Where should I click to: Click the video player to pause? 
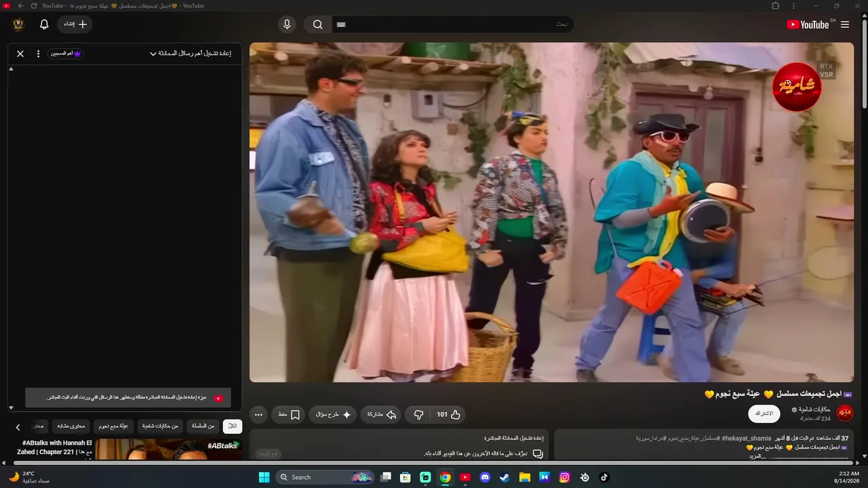(551, 212)
